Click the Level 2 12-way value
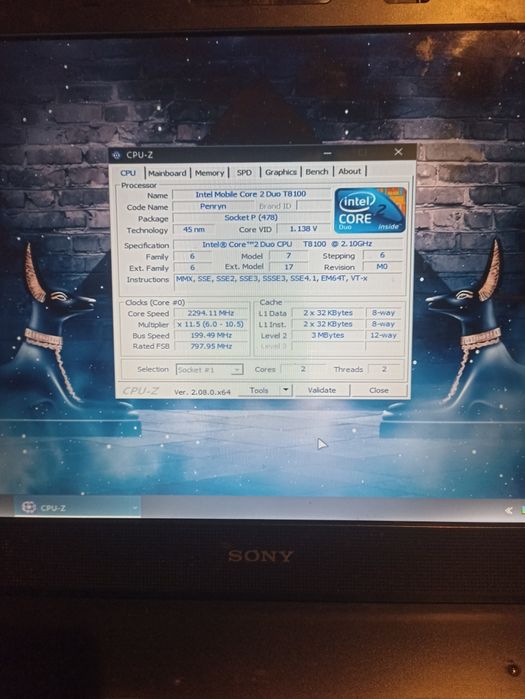This screenshot has width=525, height=699. (x=384, y=335)
